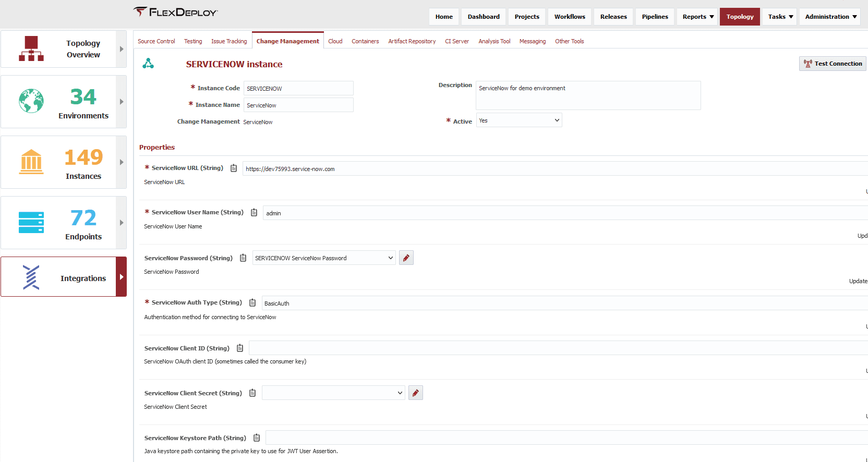Open the ServiceNow Password credential dropdown

[x=324, y=258]
